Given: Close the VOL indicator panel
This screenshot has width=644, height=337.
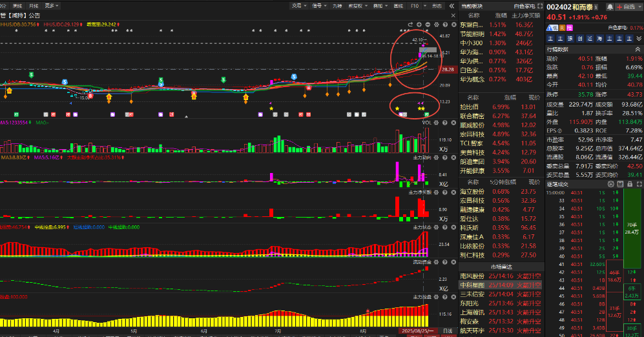Looking at the screenshot, I should pos(453,122).
